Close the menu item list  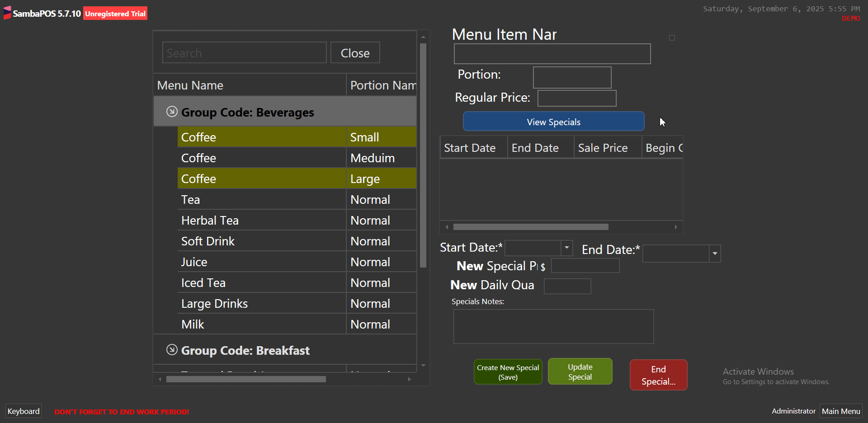click(x=355, y=52)
